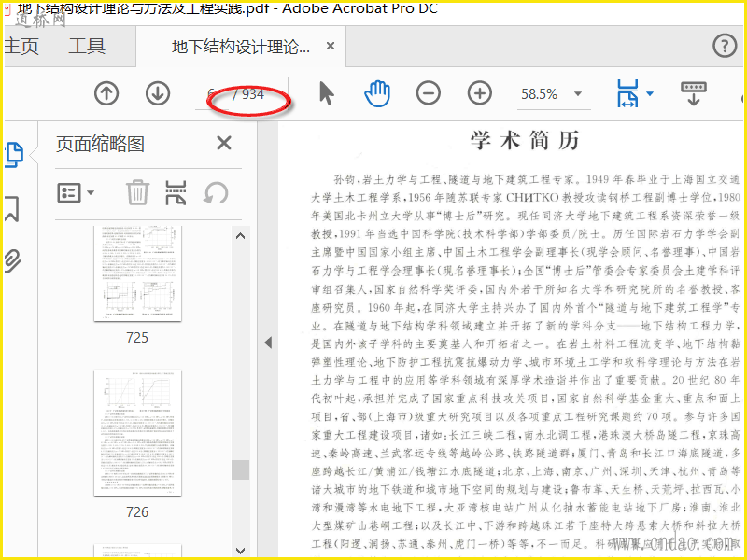Click the read mode keyboard-download icon
Image resolution: width=747 pixels, height=560 pixels.
[694, 93]
